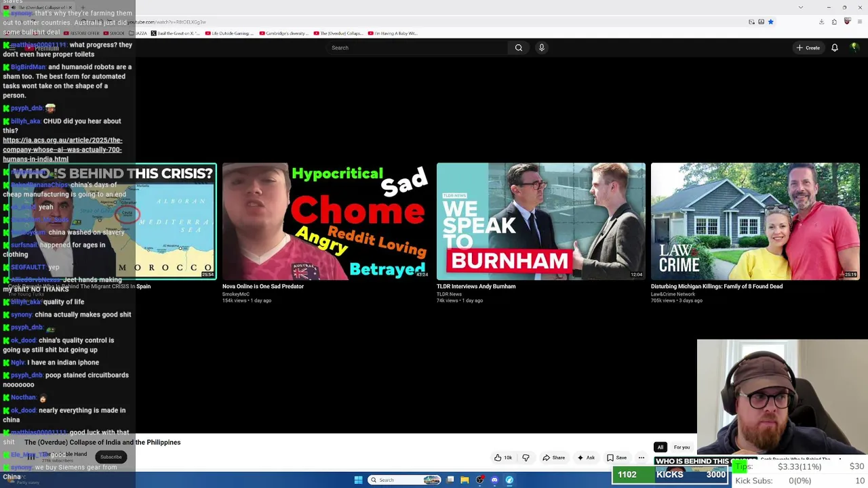Open the 'We Speak to Burnham' thumbnail
The height and width of the screenshot is (488, 868).
tap(541, 221)
